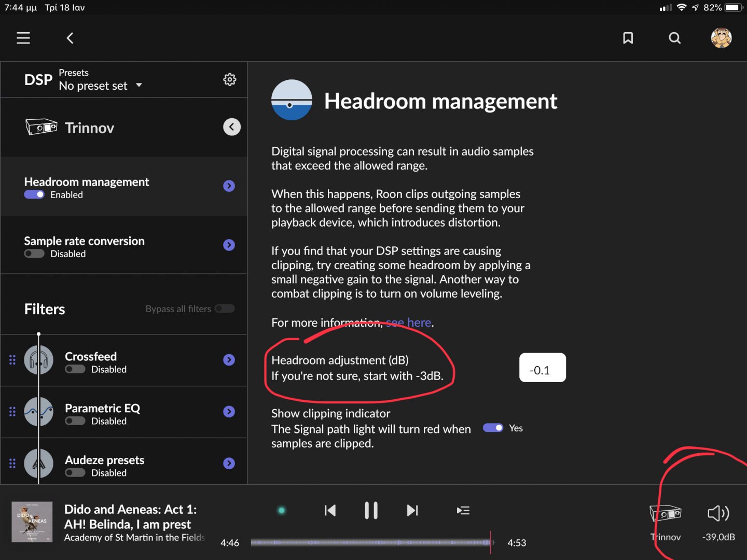Viewport: 747px width, 560px height.
Task: Open the hamburger navigation menu
Action: pyautogui.click(x=23, y=38)
